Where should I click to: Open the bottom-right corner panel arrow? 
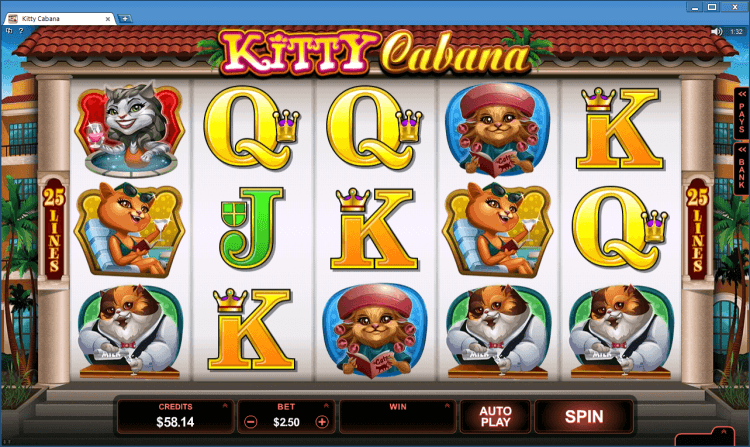tap(724, 432)
